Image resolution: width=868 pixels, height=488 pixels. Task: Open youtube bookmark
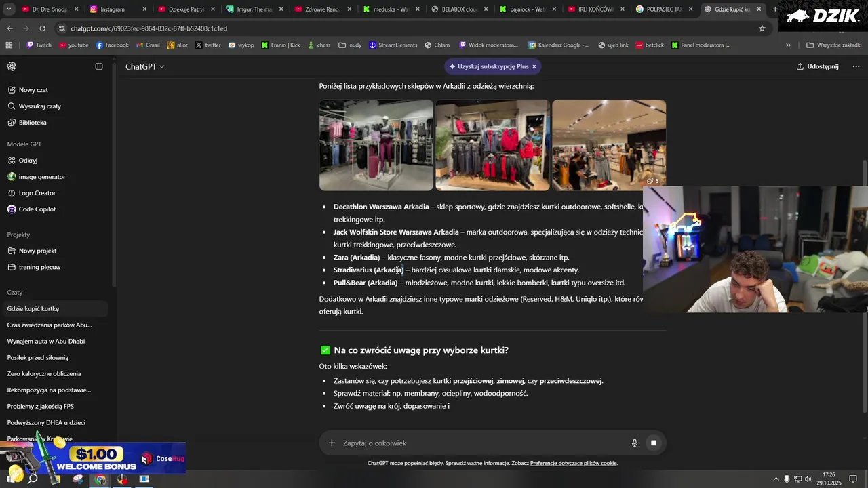[x=74, y=45]
